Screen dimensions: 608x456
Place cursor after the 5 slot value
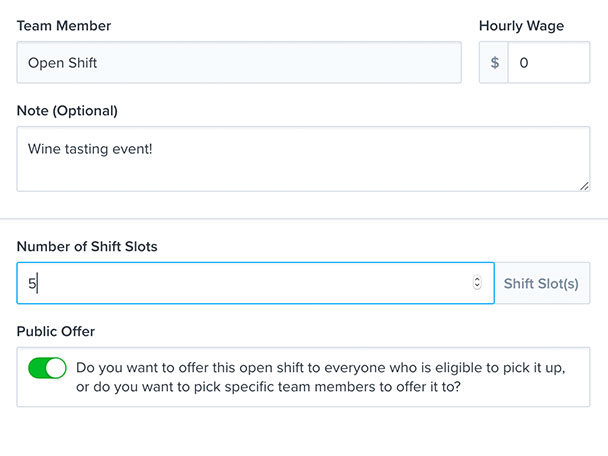[x=37, y=283]
